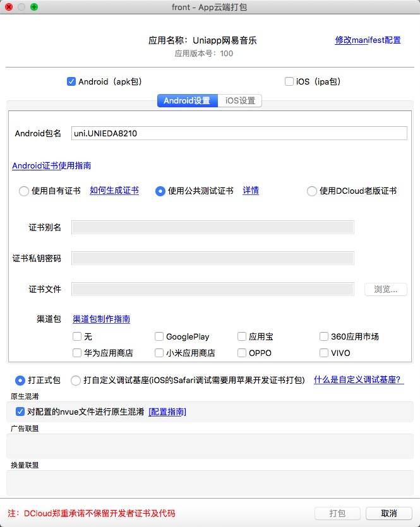The height and width of the screenshot is (527, 420).
Task: Open the 配置指南 link
Action: pyautogui.click(x=167, y=412)
